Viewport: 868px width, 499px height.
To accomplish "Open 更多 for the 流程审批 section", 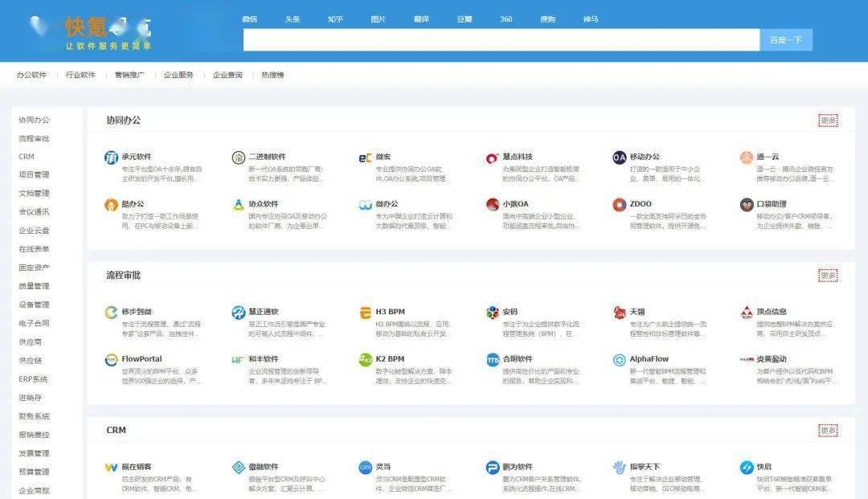I will click(828, 276).
